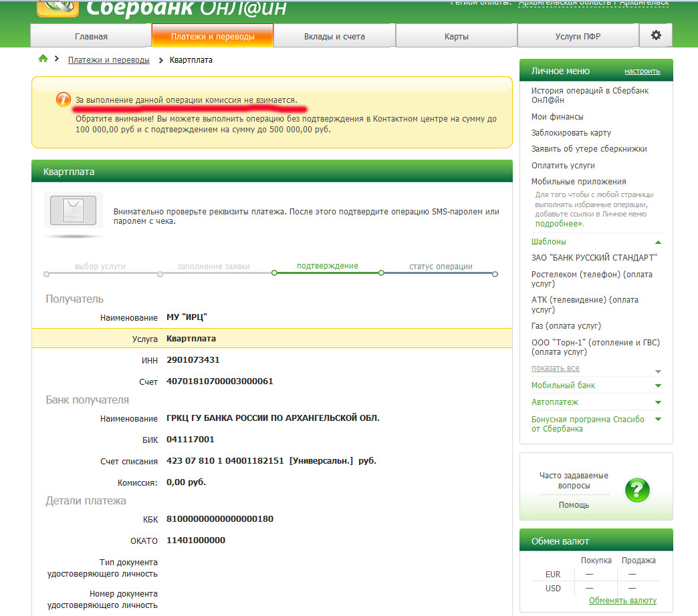The width and height of the screenshot is (698, 616).
Task: Select the подтверждение step on progress line
Action: pyautogui.click(x=327, y=266)
